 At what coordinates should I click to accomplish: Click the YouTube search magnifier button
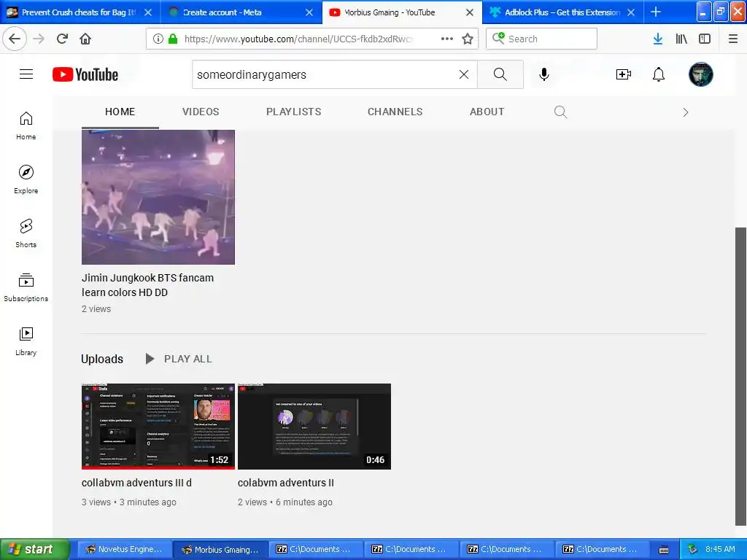coord(500,74)
